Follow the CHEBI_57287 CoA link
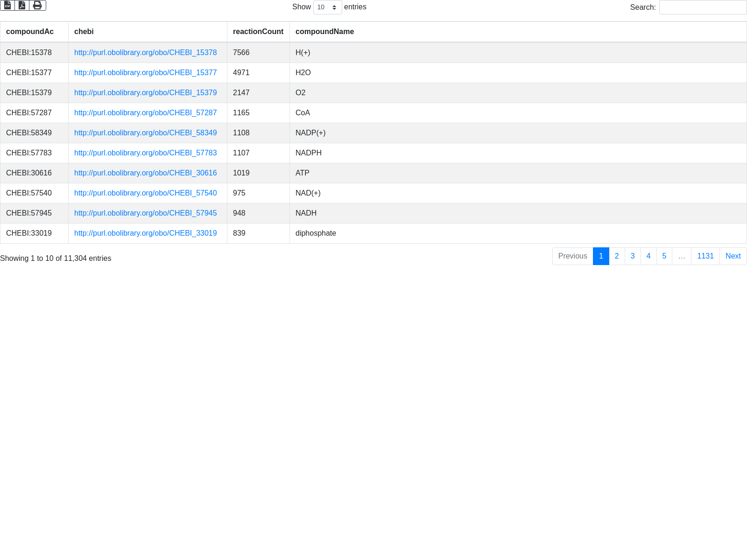The width and height of the screenshot is (747, 560). (x=145, y=113)
